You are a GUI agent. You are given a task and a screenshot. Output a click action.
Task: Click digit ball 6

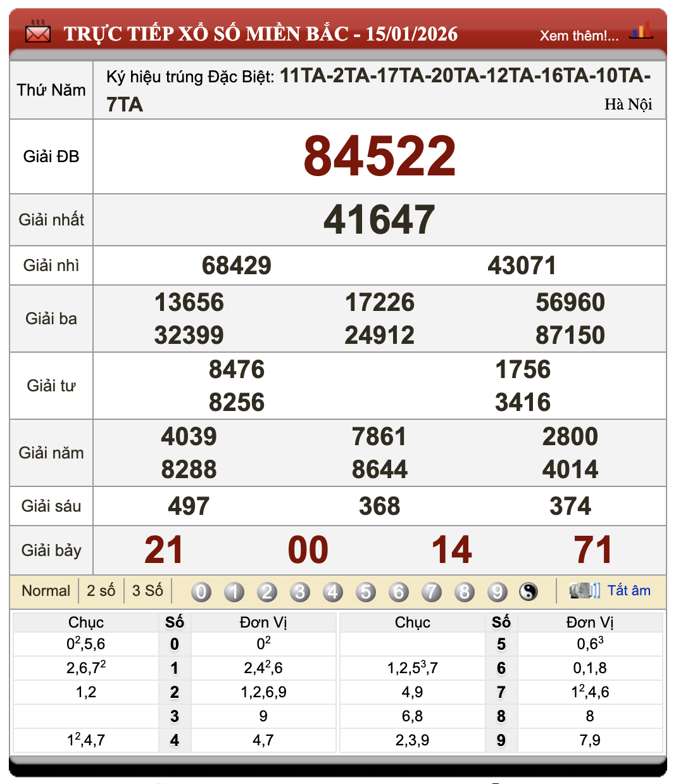(x=399, y=591)
